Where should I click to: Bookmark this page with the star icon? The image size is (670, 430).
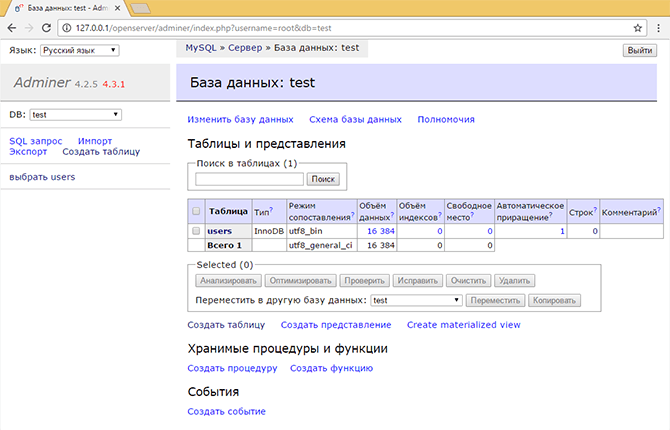click(x=638, y=28)
